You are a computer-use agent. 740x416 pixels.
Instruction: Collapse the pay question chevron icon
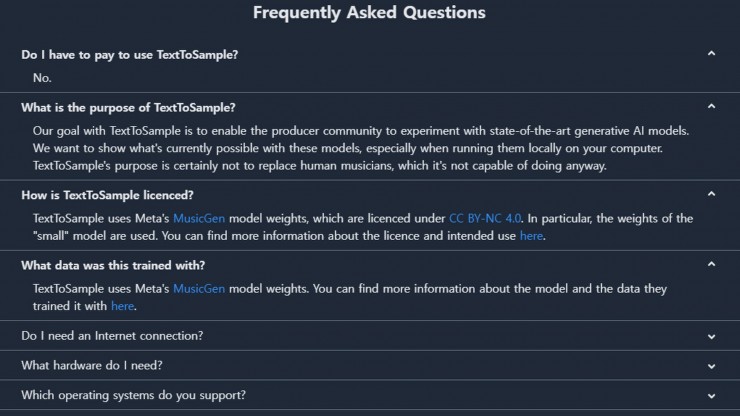pos(711,54)
